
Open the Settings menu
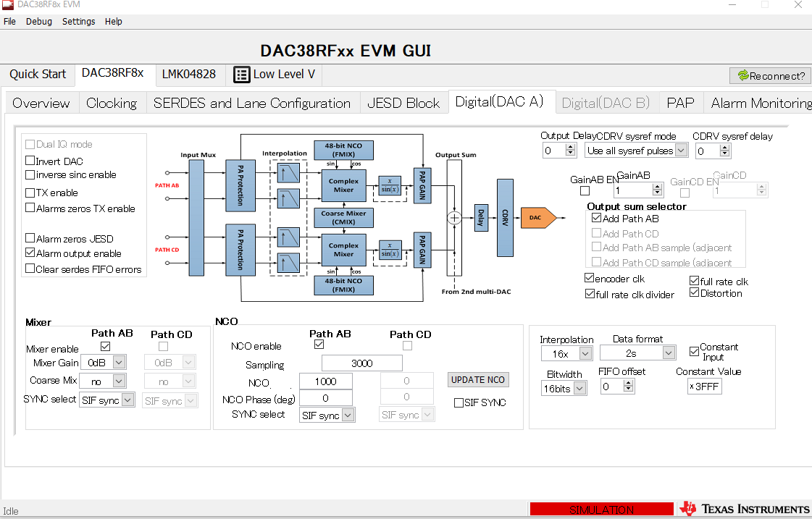click(x=79, y=21)
